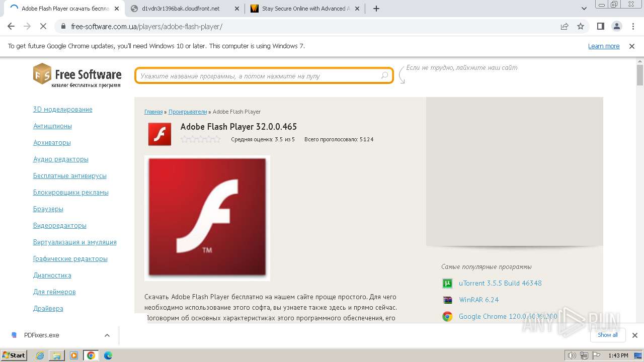Close the downloads bar
This screenshot has height=362, width=644.
(x=634, y=335)
